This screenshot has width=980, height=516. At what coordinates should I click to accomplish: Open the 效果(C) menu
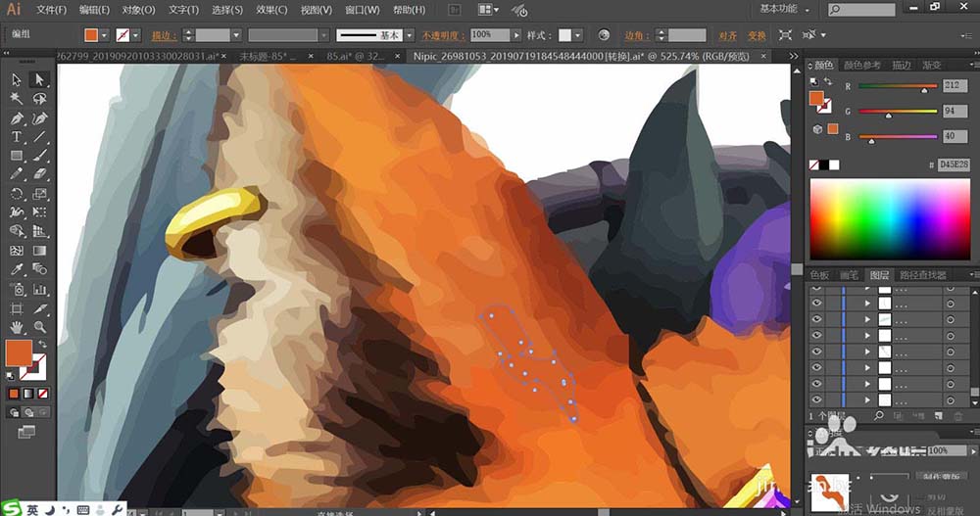271,10
